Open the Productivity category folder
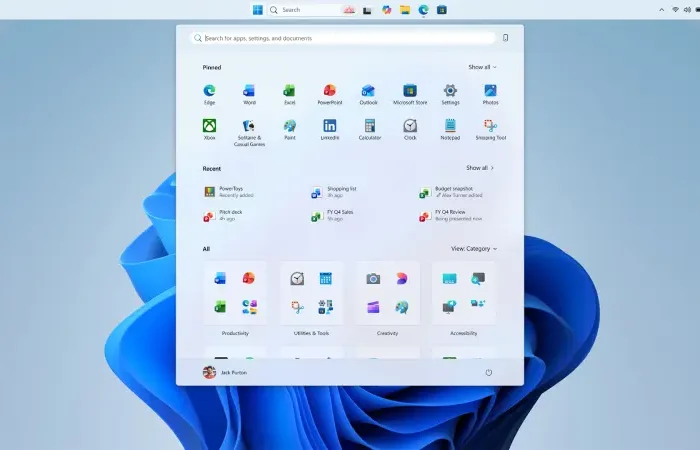 pyautogui.click(x=235, y=293)
